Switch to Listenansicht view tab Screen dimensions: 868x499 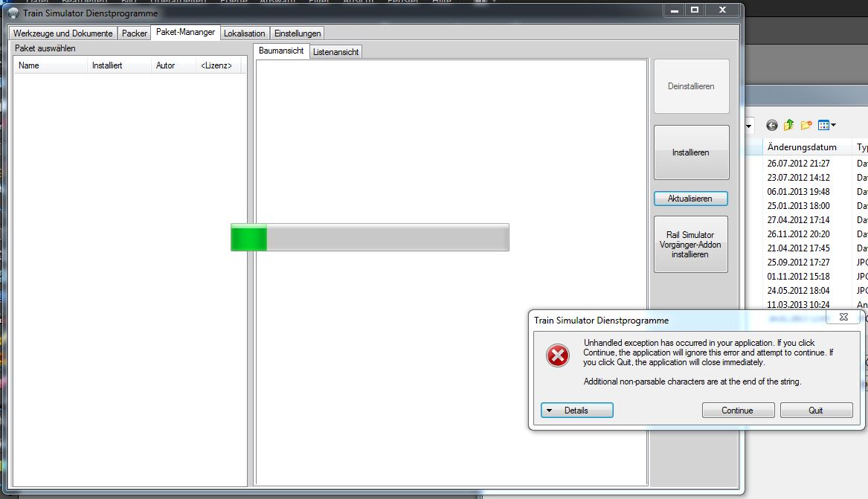click(335, 52)
